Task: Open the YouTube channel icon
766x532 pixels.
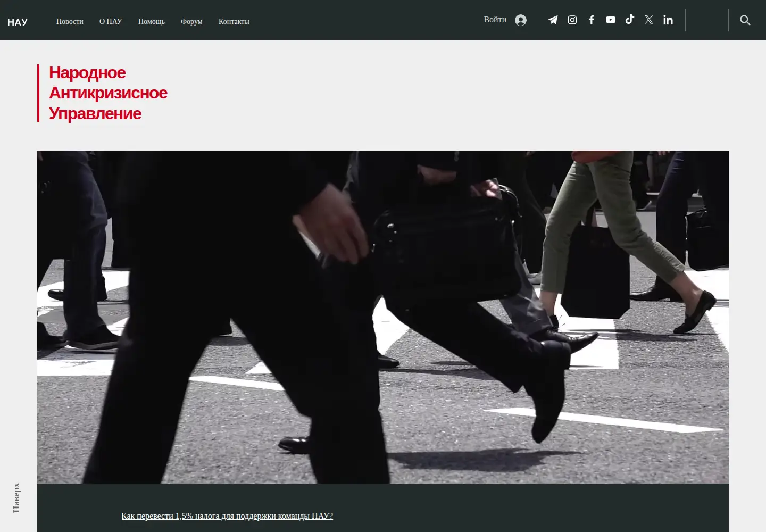Action: tap(611, 20)
